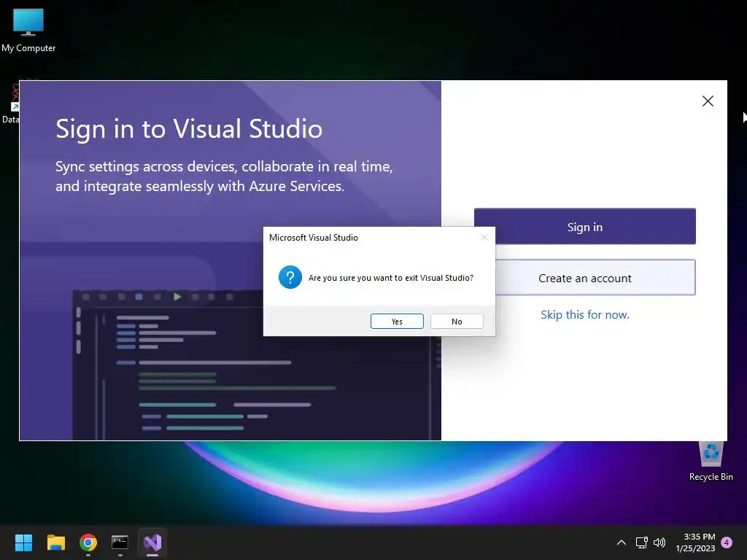Click the purple Sign in button
The height and width of the screenshot is (560, 747).
pyautogui.click(x=584, y=227)
